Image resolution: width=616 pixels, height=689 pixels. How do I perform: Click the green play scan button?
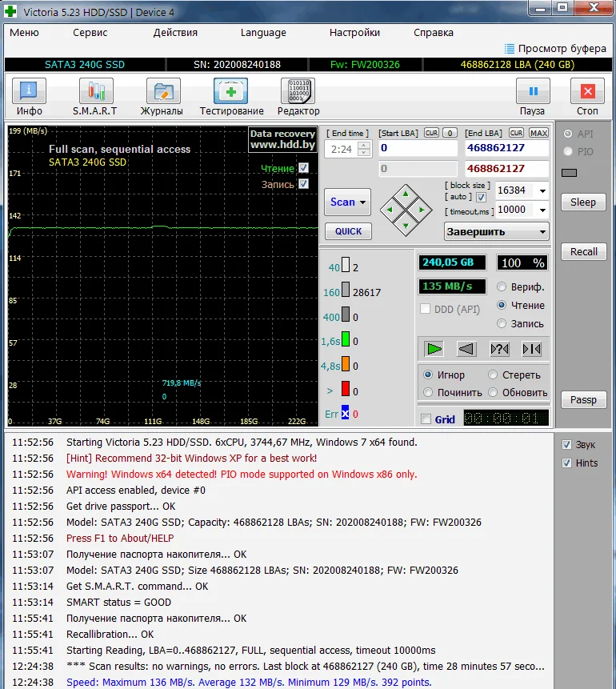tap(434, 349)
